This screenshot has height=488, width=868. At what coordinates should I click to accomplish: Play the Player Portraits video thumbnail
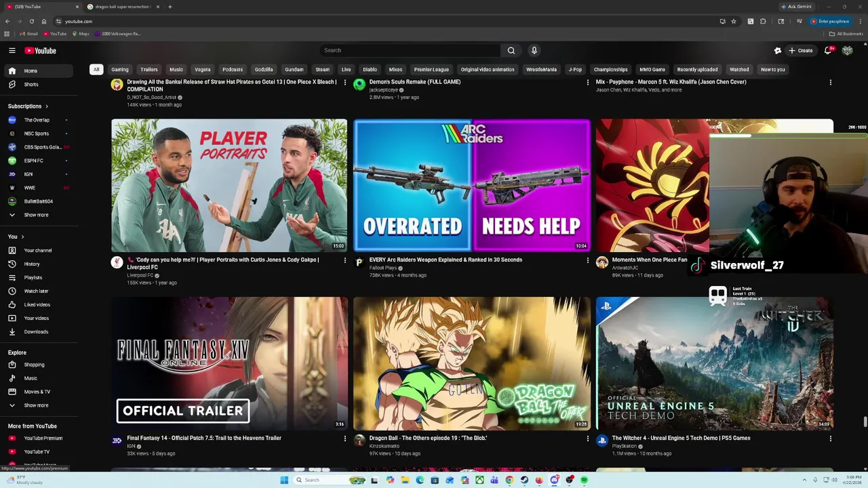[229, 185]
